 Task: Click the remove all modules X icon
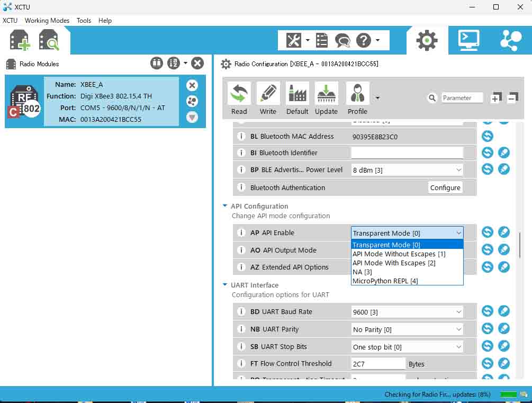pos(197,63)
